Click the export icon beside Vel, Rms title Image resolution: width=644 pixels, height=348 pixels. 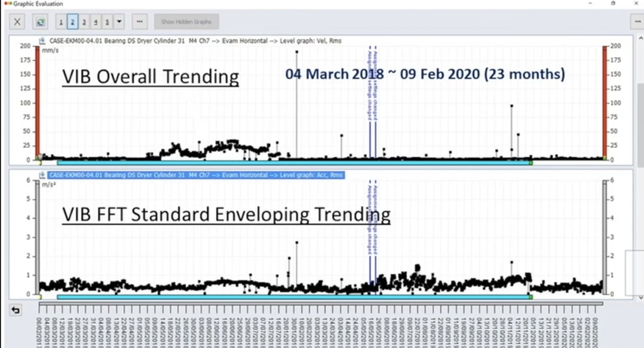point(42,41)
